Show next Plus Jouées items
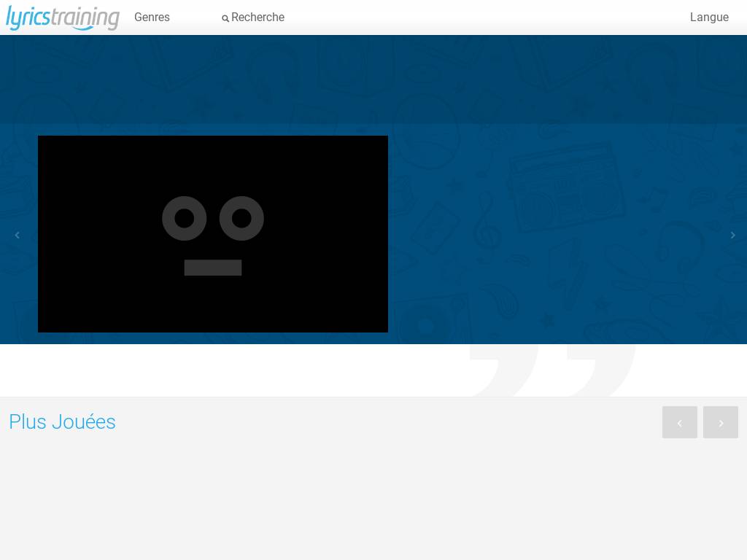Image resolution: width=747 pixels, height=560 pixels. point(720,422)
